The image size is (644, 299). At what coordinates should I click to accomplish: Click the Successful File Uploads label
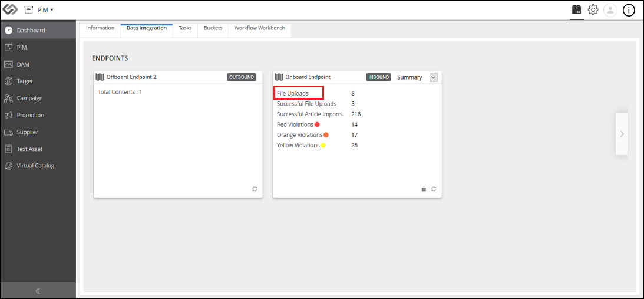click(306, 104)
